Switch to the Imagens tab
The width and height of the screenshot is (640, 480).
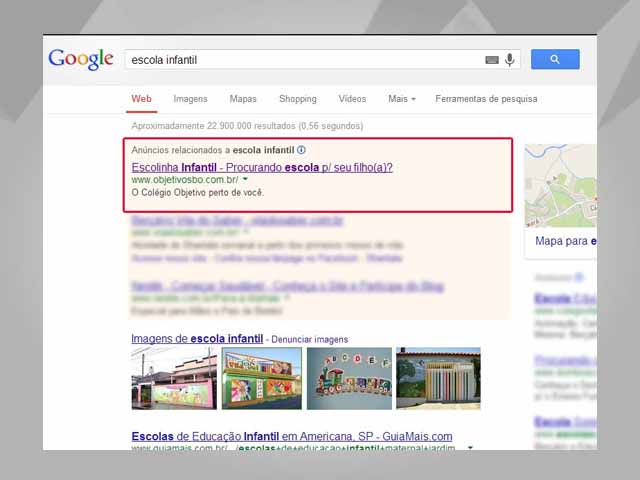pyautogui.click(x=190, y=99)
